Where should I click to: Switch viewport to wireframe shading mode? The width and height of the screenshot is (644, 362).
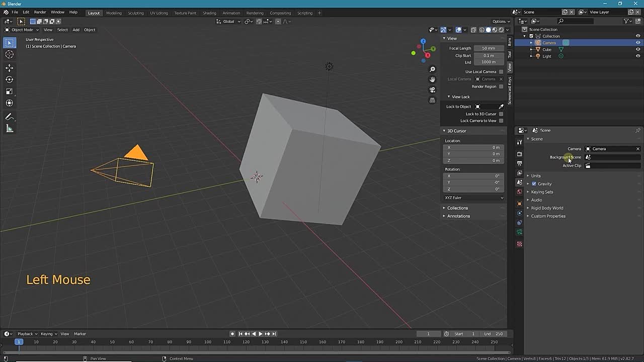pyautogui.click(x=481, y=30)
